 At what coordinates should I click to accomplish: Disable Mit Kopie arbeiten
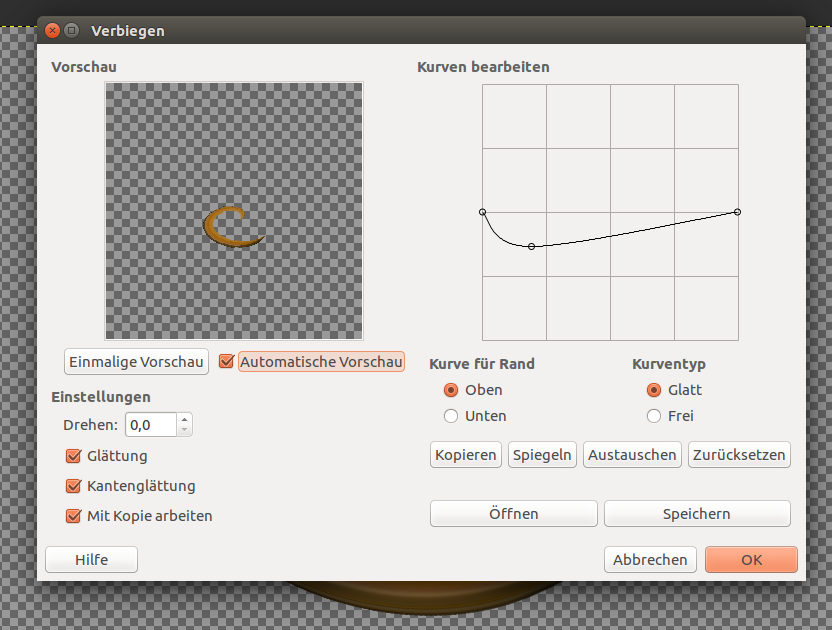point(73,516)
